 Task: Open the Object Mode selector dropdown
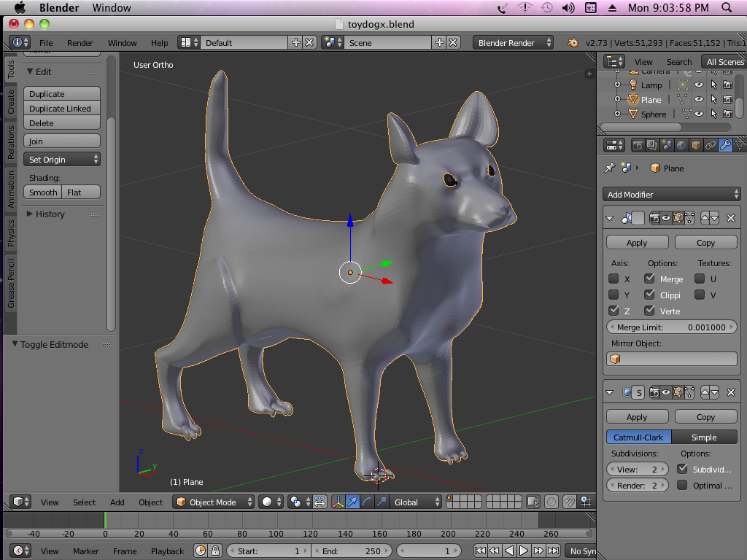tap(214, 502)
